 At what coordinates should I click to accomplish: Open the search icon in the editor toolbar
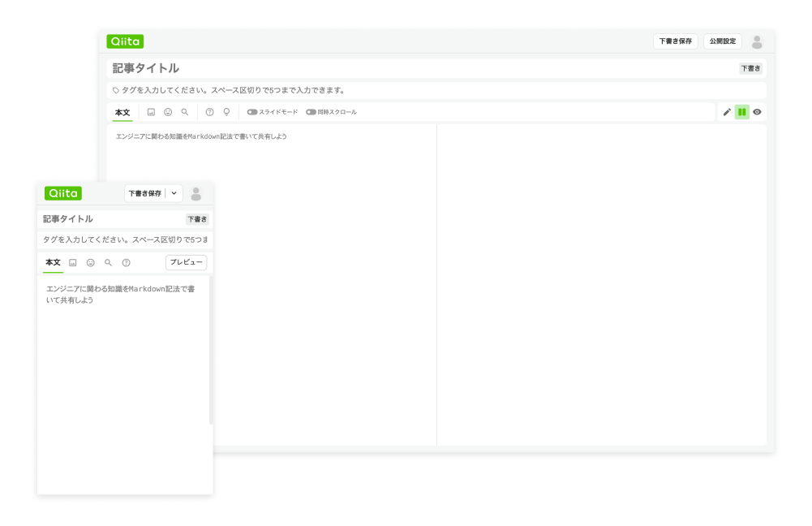pyautogui.click(x=184, y=112)
